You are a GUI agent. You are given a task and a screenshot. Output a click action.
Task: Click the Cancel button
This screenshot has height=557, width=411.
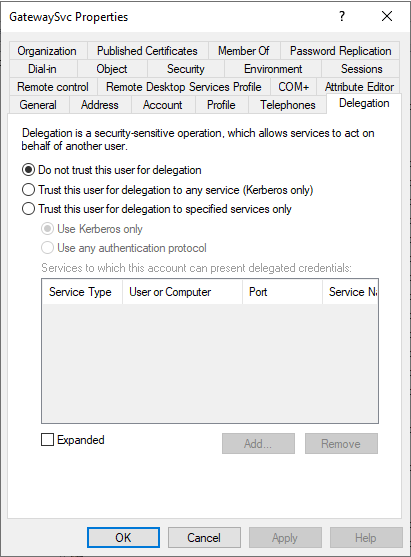click(x=204, y=537)
